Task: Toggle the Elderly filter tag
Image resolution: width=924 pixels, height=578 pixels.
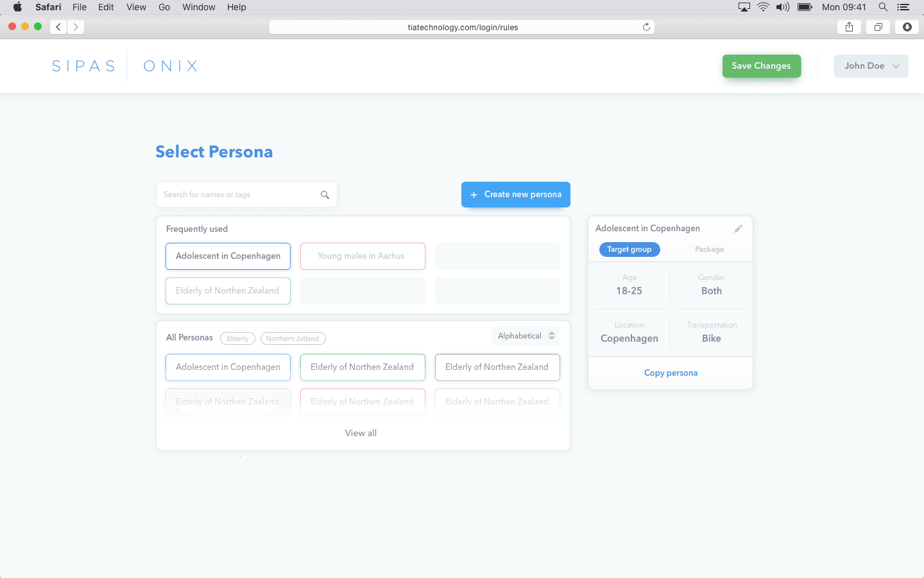Action: pos(237,338)
